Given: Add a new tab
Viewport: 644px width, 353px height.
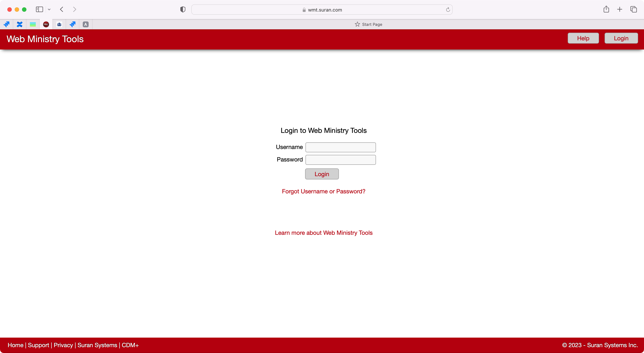Looking at the screenshot, I should (x=619, y=10).
